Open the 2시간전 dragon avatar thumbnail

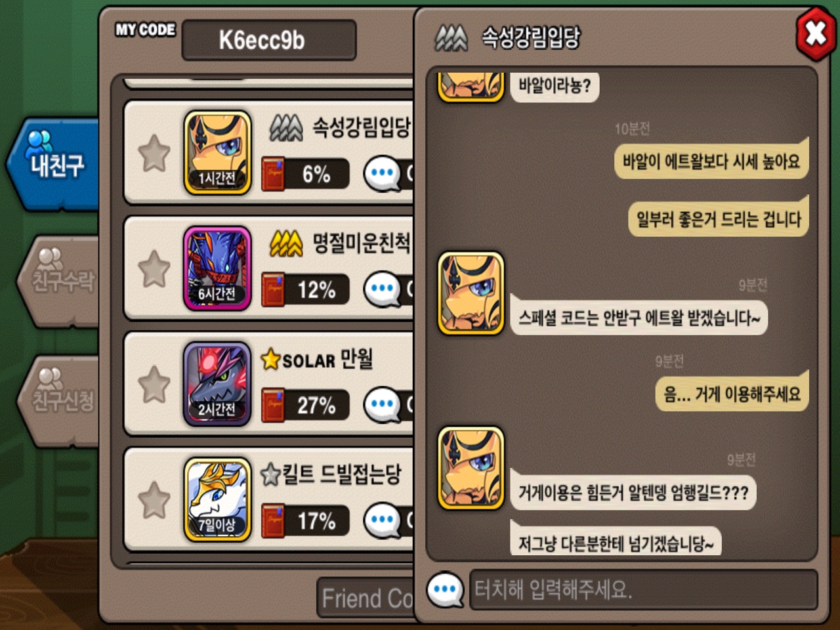click(217, 384)
